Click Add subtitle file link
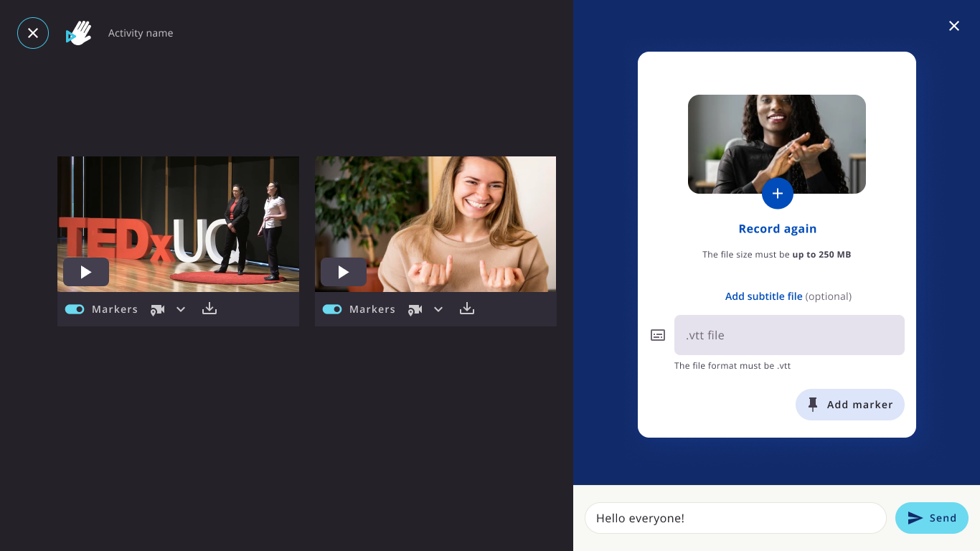Screen dimensions: 980x551 763,296
